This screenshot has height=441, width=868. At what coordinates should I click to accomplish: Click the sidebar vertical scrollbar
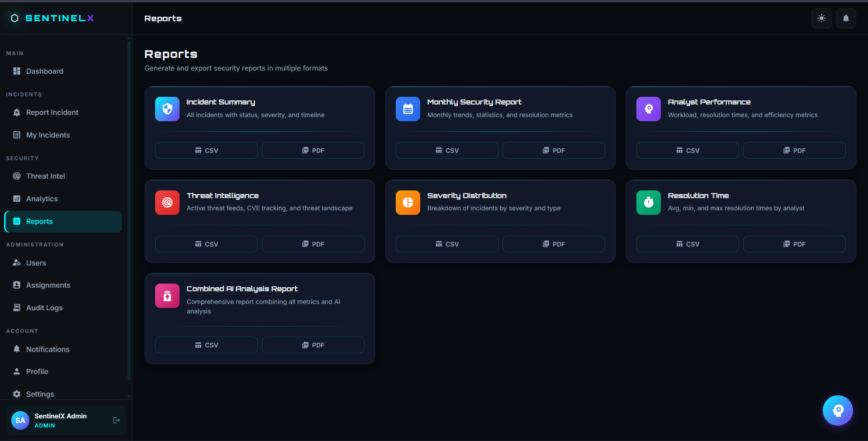coord(129,210)
